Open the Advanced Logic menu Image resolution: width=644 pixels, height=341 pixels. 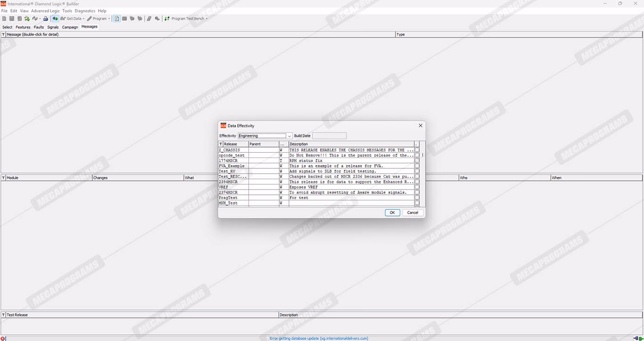(45, 11)
